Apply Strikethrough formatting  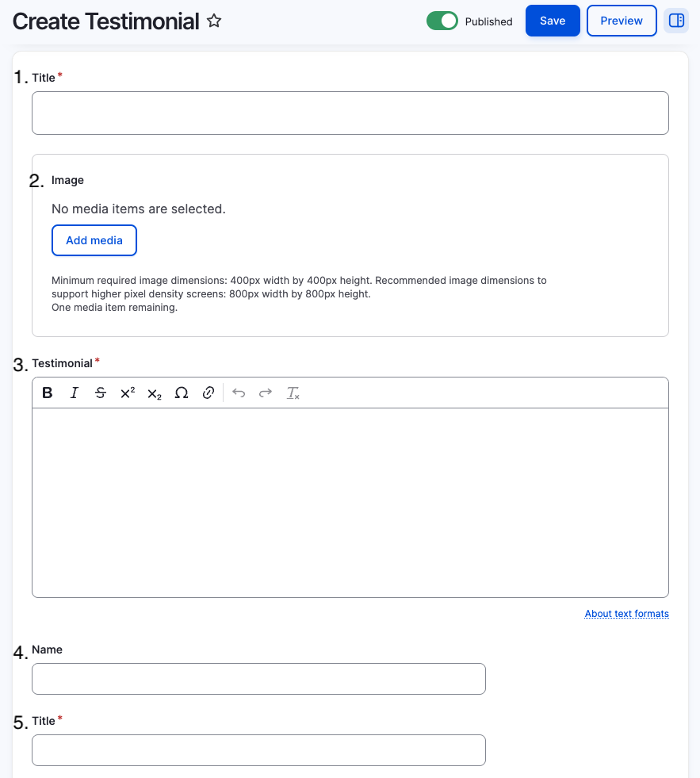coord(101,393)
